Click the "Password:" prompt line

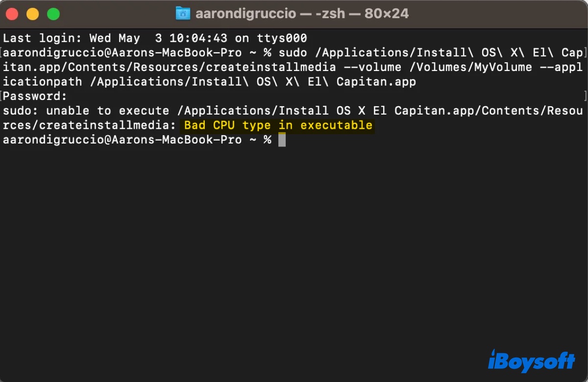tap(35, 96)
